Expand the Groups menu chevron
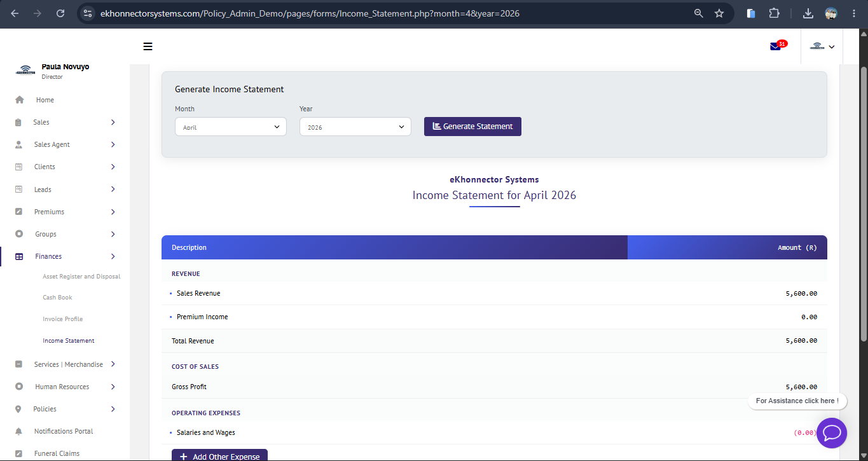Screen dimensions: 868x461 [113, 234]
